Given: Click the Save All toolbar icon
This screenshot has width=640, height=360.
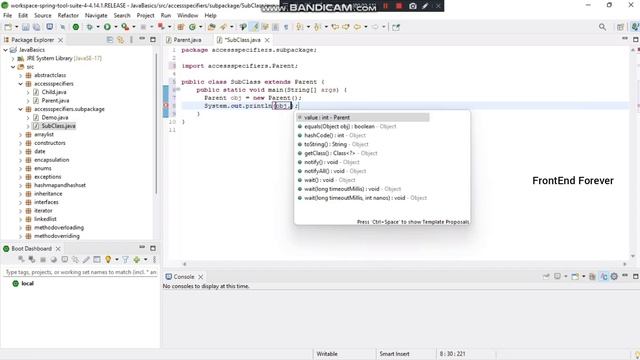Looking at the screenshot, I should 36,27.
